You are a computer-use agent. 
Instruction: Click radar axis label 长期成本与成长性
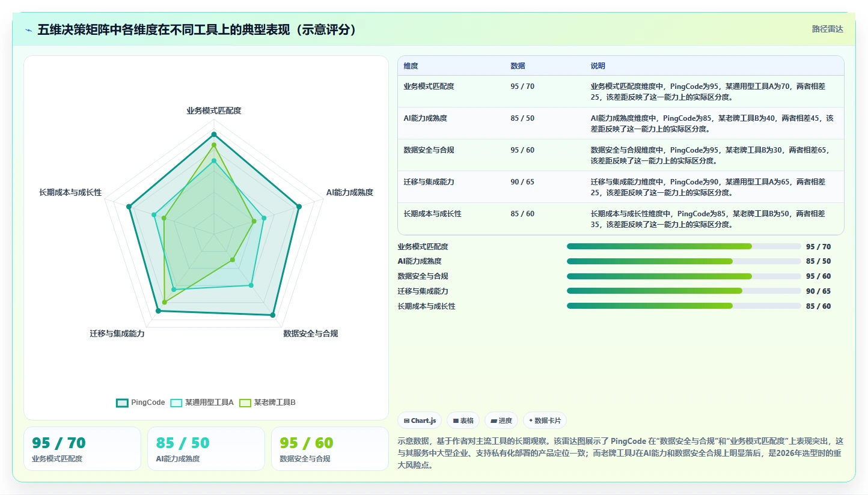70,192
